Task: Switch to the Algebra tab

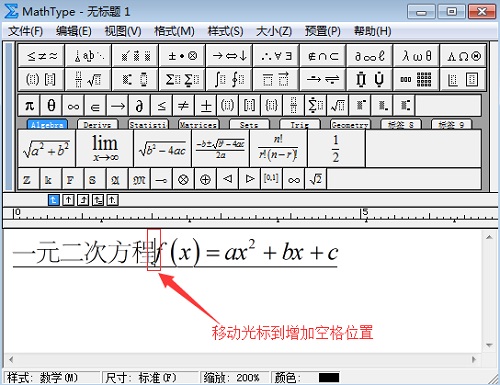Action: tap(47, 125)
